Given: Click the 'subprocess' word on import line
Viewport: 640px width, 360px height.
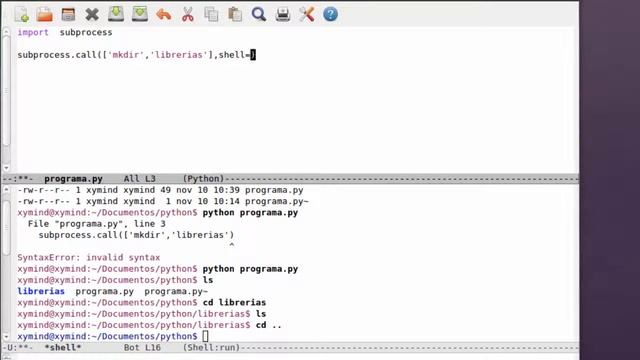Looking at the screenshot, I should click(86, 32).
